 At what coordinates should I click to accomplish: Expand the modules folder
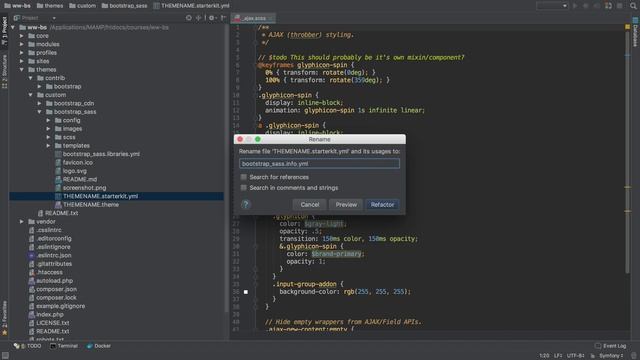click(x=22, y=44)
